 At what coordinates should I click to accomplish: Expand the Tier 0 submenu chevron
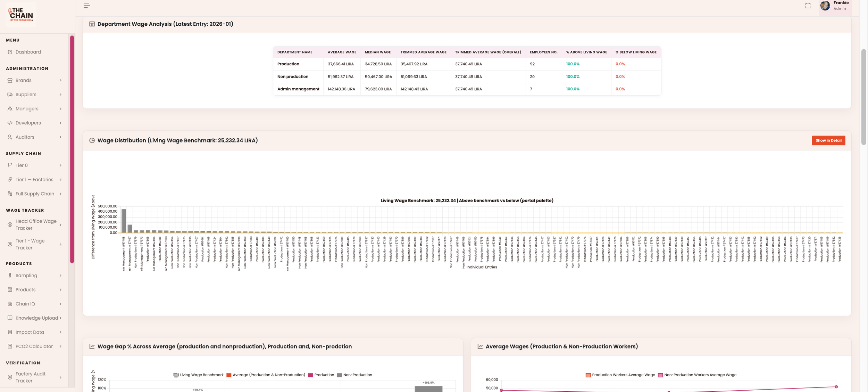tap(60, 165)
